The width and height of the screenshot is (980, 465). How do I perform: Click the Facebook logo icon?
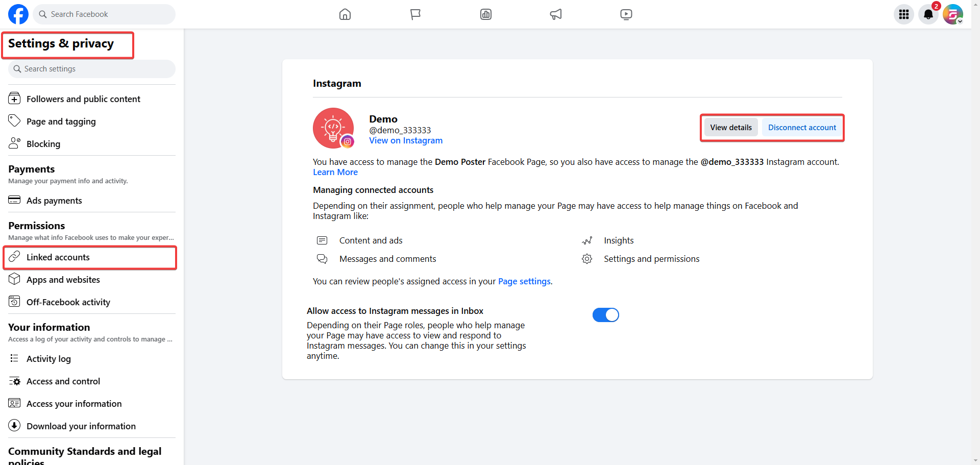click(18, 14)
